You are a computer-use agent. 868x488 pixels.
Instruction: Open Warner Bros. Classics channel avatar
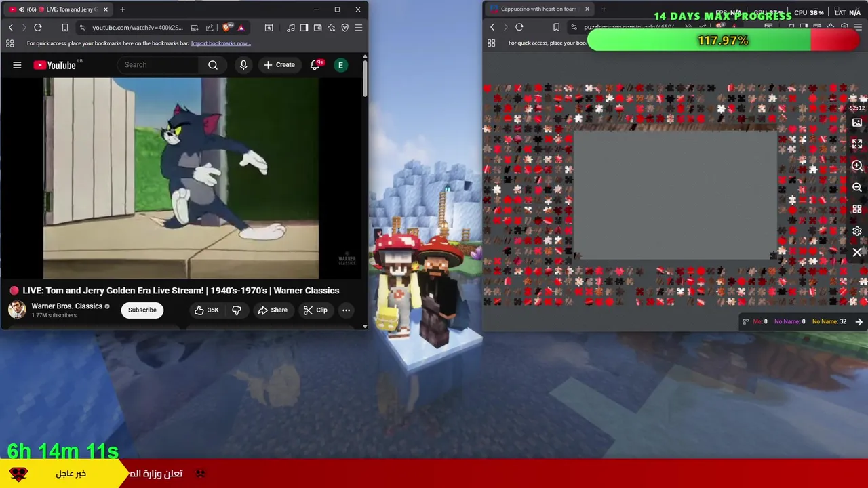pyautogui.click(x=17, y=310)
